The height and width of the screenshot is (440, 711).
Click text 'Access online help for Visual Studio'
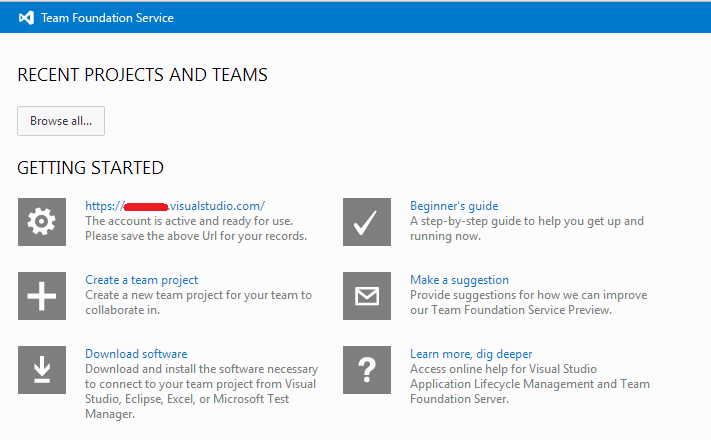[503, 369]
